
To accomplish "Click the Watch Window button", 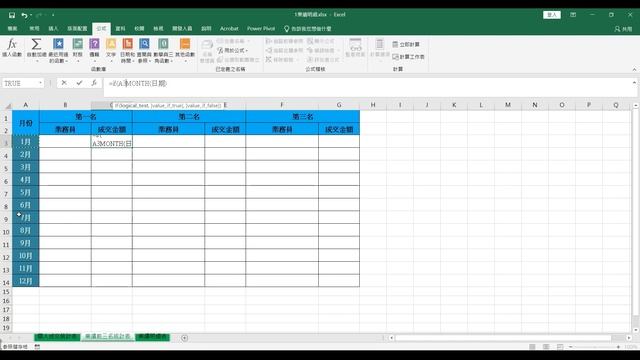I will click(x=355, y=48).
